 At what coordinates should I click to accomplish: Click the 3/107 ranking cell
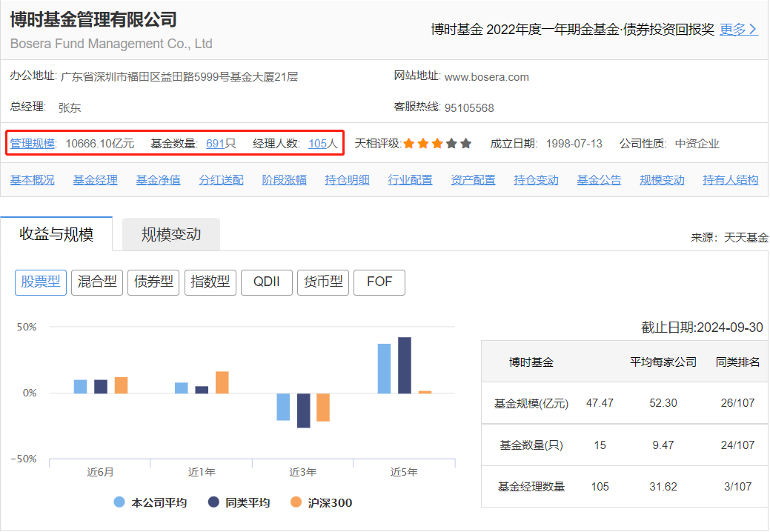[737, 486]
